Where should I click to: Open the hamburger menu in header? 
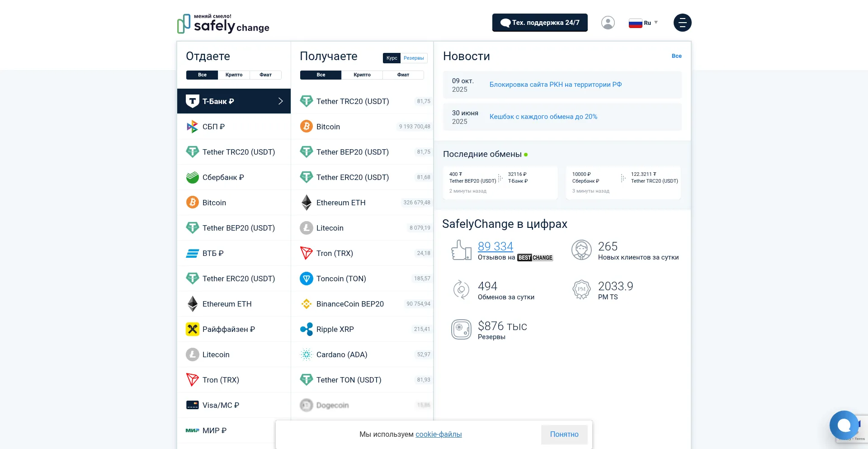coord(682,23)
